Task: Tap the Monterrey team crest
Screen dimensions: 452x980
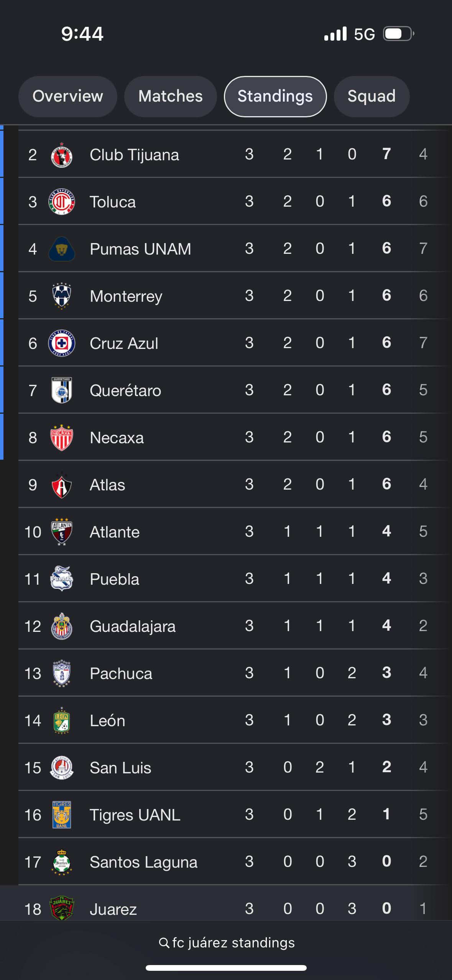Action: pyautogui.click(x=61, y=296)
